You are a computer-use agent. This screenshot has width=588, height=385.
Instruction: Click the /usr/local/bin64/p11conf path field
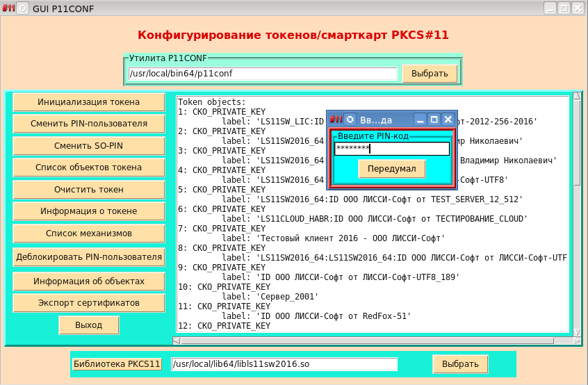pos(263,74)
